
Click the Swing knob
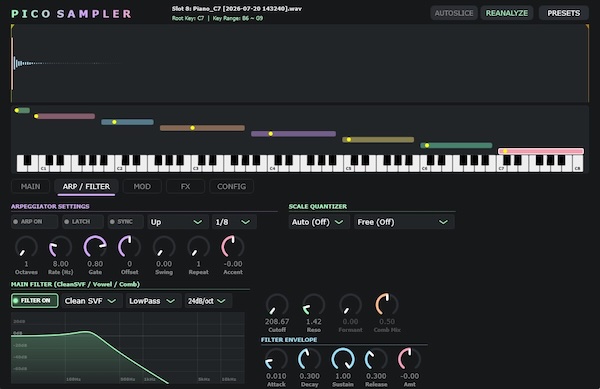tap(164, 247)
